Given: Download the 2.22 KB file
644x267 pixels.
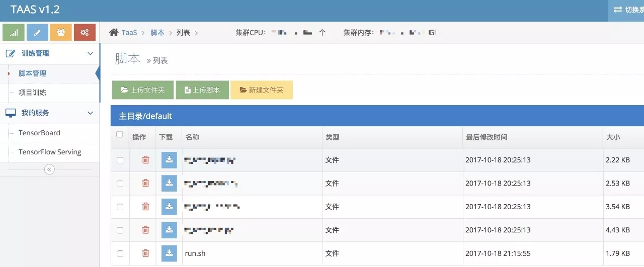Looking at the screenshot, I should point(169,160).
